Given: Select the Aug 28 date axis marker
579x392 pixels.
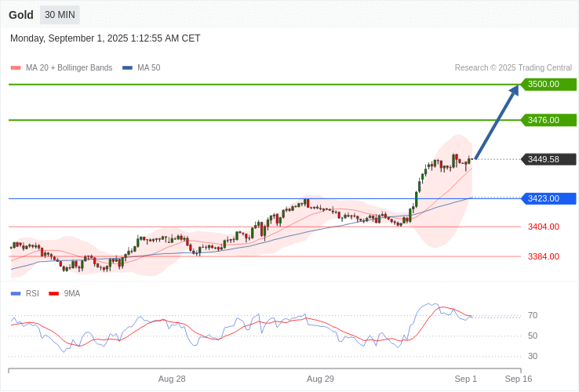Looking at the screenshot, I should pyautogui.click(x=172, y=379).
